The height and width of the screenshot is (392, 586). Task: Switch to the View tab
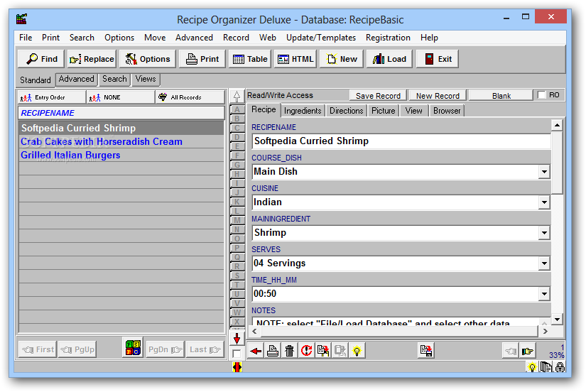(413, 111)
